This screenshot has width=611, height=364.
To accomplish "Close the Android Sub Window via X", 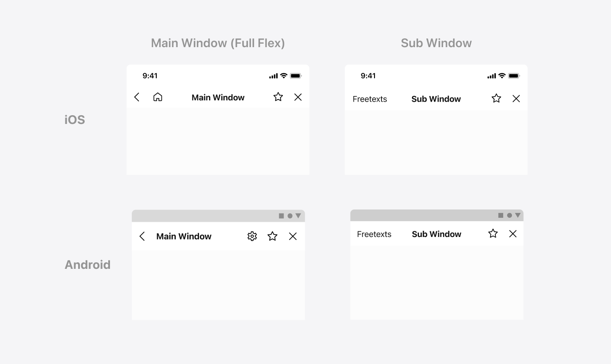I will click(513, 234).
